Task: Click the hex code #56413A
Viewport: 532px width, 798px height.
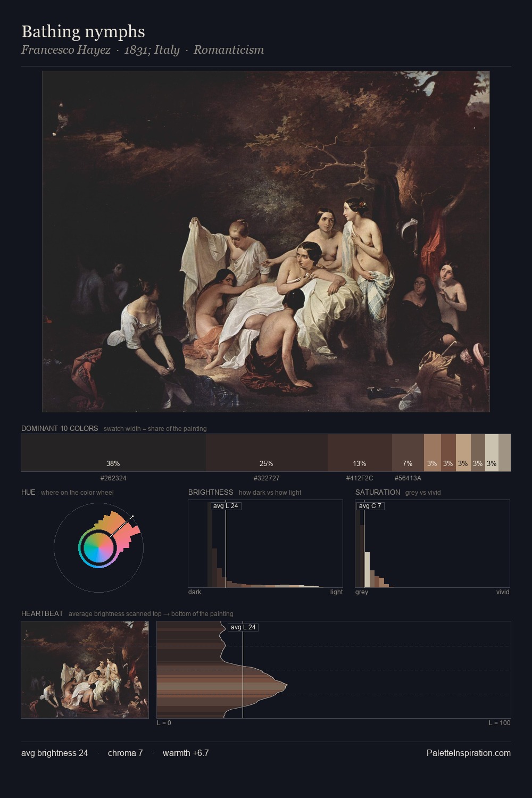Action: coord(408,478)
